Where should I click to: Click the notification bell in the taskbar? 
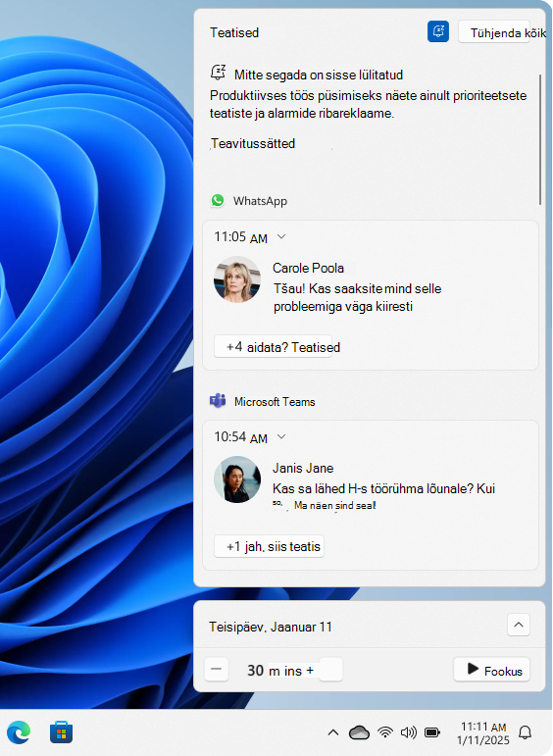(x=525, y=732)
